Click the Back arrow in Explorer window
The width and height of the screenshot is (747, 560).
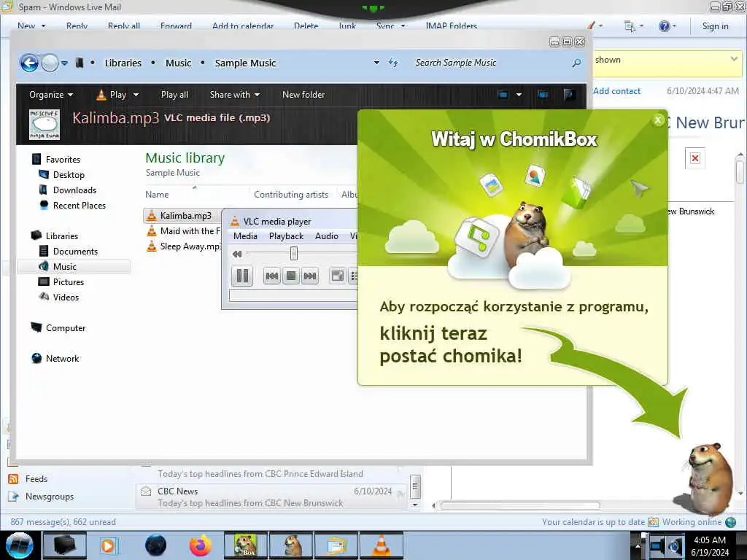[x=29, y=63]
